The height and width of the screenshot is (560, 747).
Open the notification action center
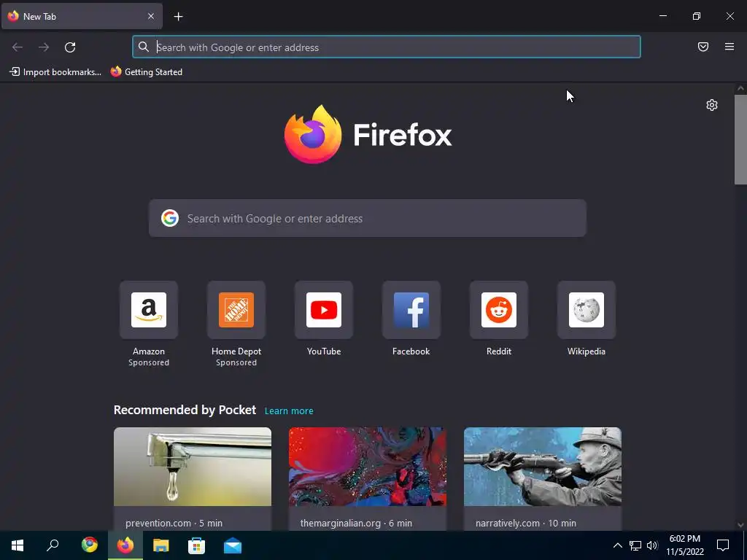click(723, 545)
